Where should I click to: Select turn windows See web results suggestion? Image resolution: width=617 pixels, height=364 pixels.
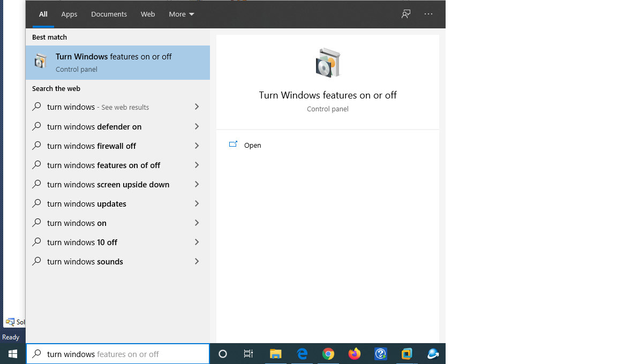pos(118,107)
